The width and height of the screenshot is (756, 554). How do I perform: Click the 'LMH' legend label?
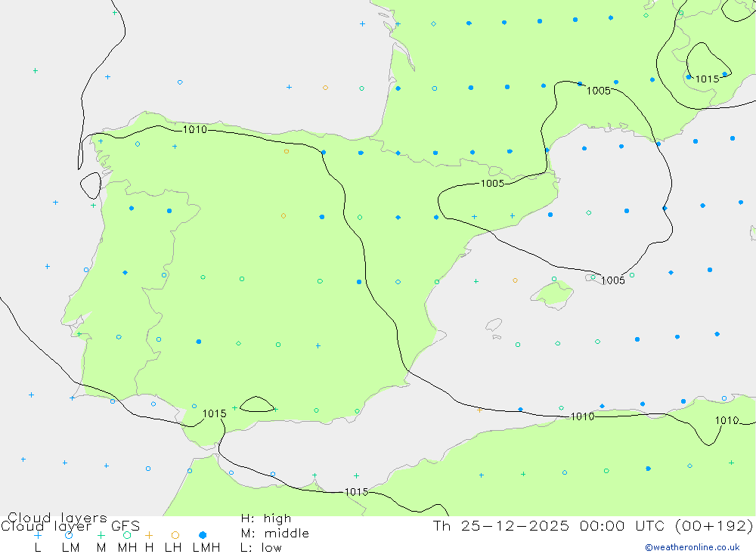pos(206,548)
